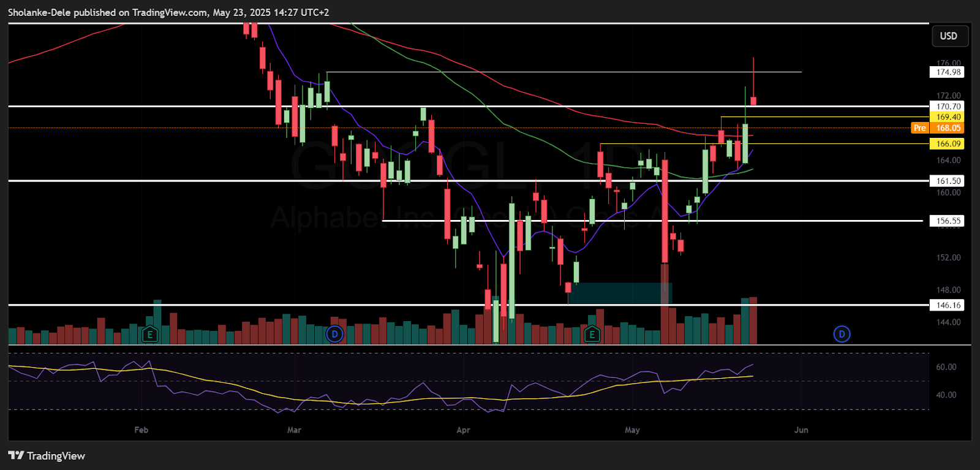Open the USD currency selector
Screen dimensions: 980x470
pyautogui.click(x=949, y=36)
